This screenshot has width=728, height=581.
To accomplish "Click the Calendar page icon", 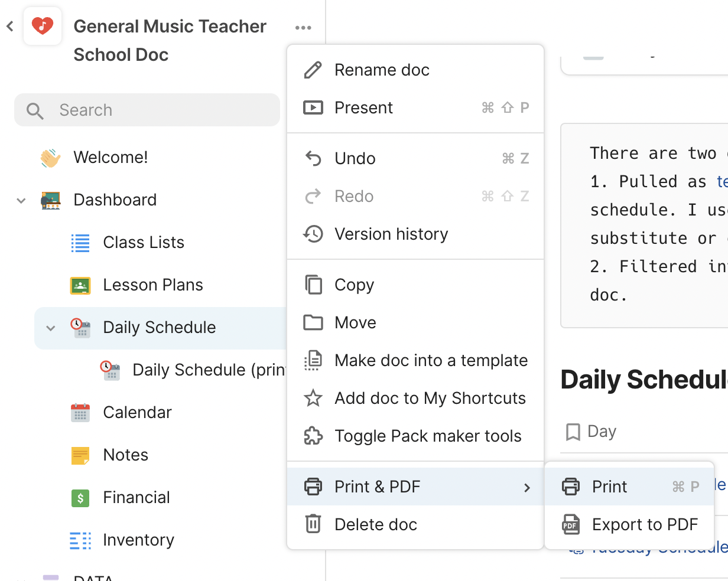I will coord(80,413).
